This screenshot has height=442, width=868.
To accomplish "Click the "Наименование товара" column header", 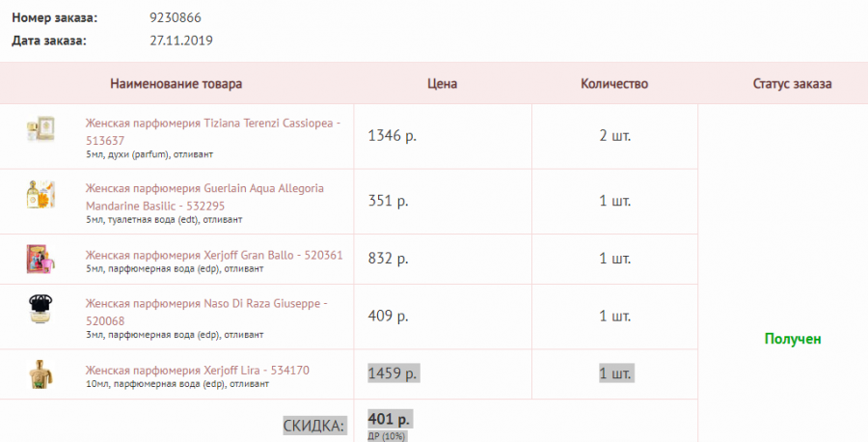I will click(x=176, y=84).
